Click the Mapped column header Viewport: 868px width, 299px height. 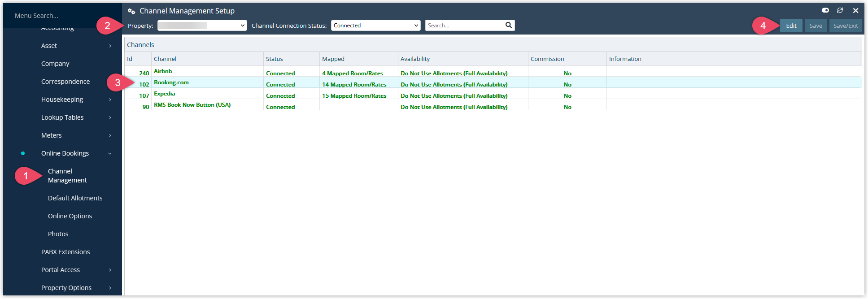pyautogui.click(x=359, y=59)
